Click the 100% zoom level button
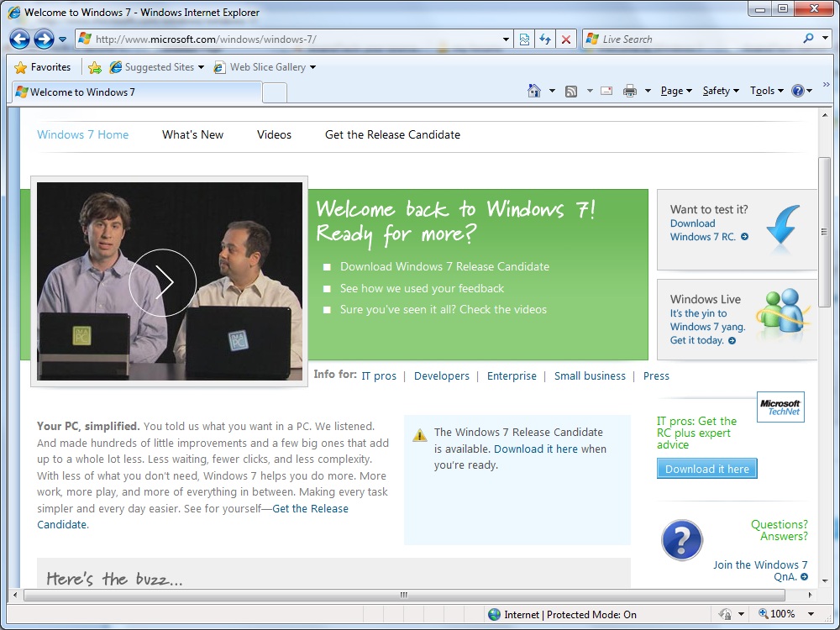The height and width of the screenshot is (630, 840). click(x=777, y=614)
